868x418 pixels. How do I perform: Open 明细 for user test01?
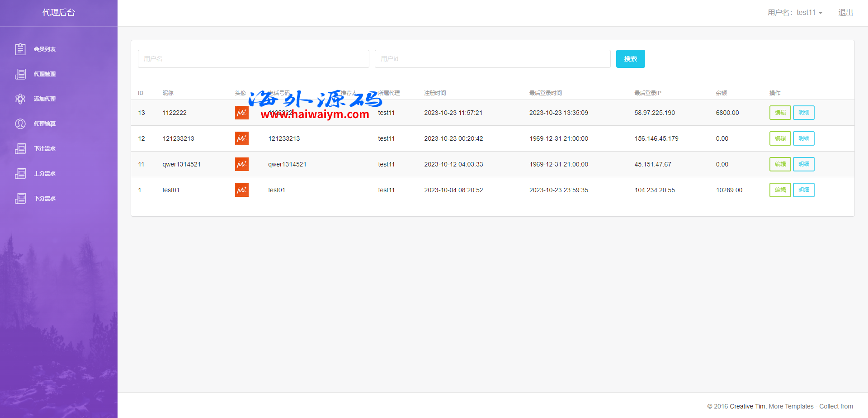click(x=803, y=190)
